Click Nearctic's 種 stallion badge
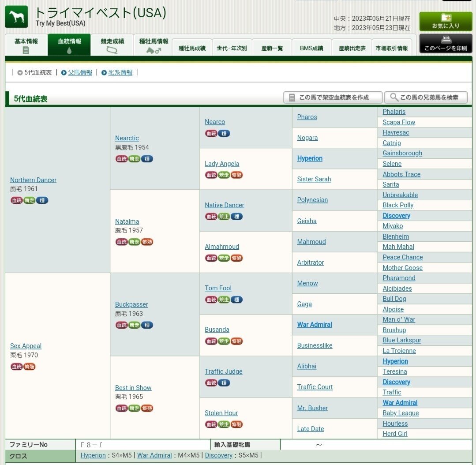Screen dimensions: 476x465 point(147,159)
